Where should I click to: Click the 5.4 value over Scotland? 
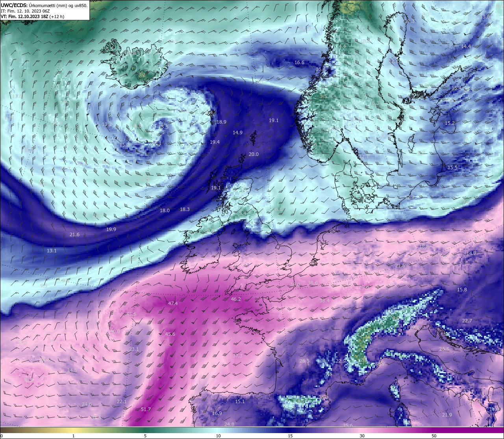pyautogui.click(x=243, y=213)
